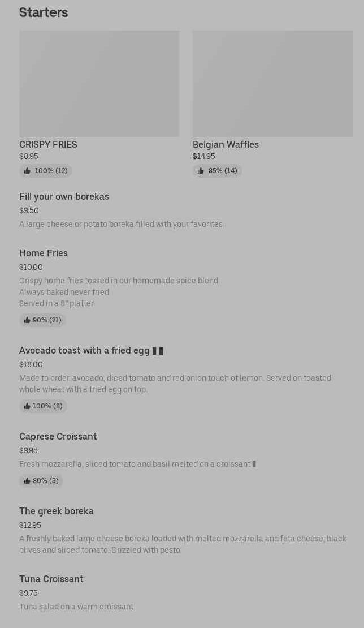Screen dimensions: 364x628
Task: Click the emoji icon ending the Caprese Croissant description
Action: click(254, 464)
